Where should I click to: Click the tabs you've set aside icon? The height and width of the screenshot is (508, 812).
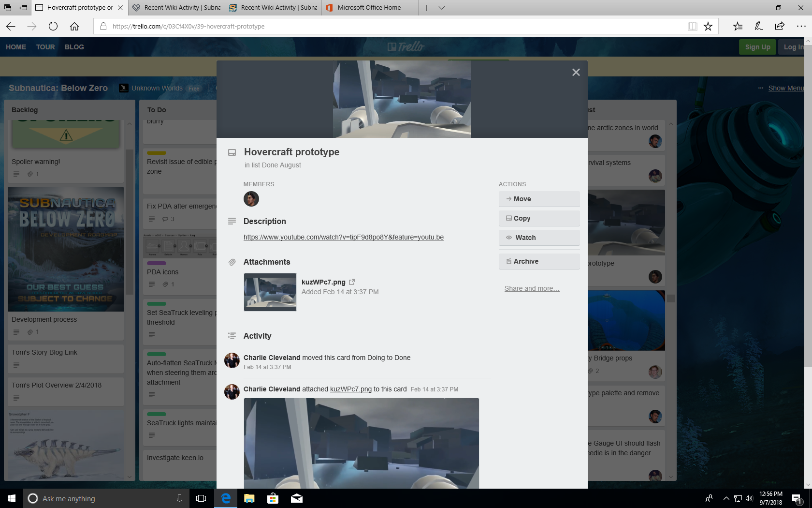tap(8, 8)
